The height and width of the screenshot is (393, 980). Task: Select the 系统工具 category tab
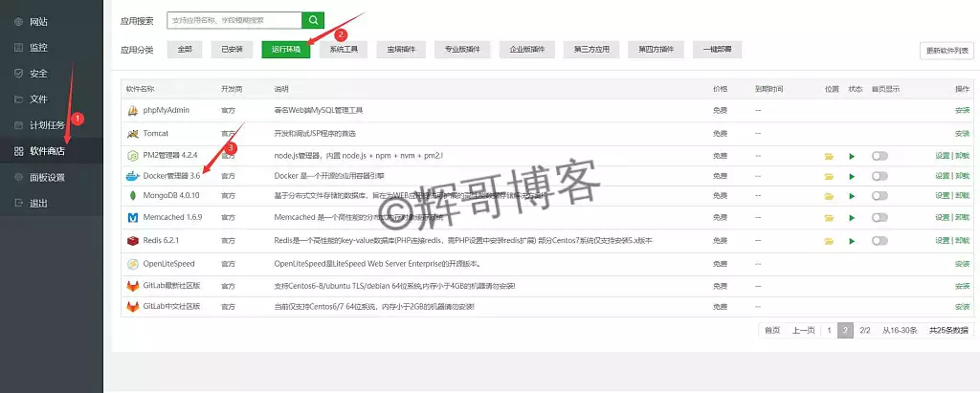click(x=344, y=50)
